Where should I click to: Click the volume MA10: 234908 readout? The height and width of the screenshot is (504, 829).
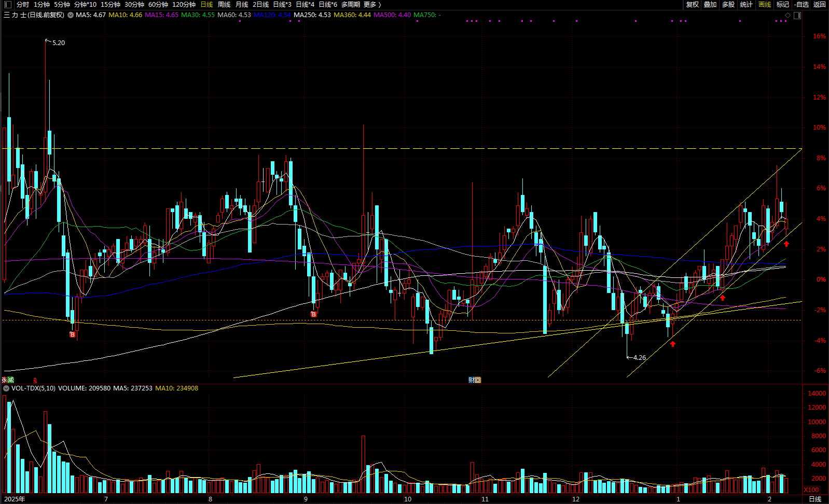pos(176,388)
